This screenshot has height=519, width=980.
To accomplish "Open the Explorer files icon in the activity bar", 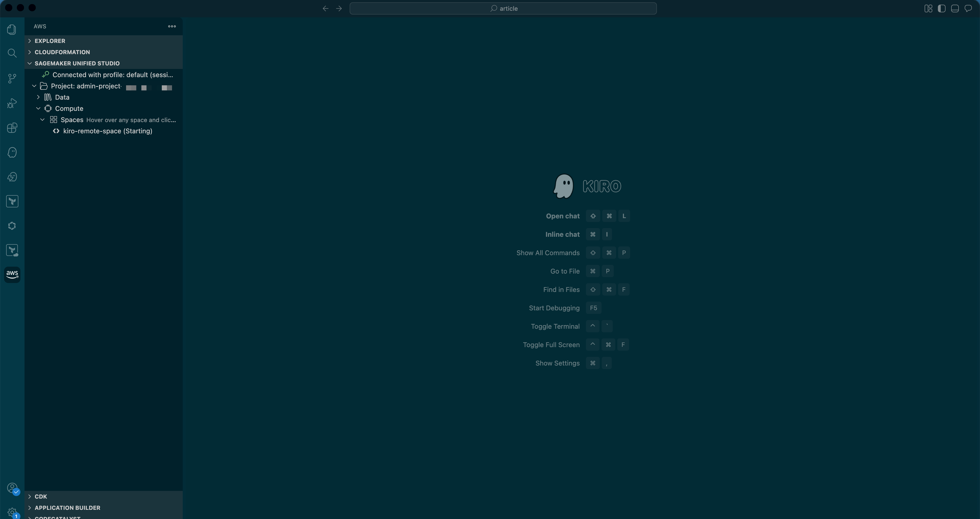I will click(12, 29).
